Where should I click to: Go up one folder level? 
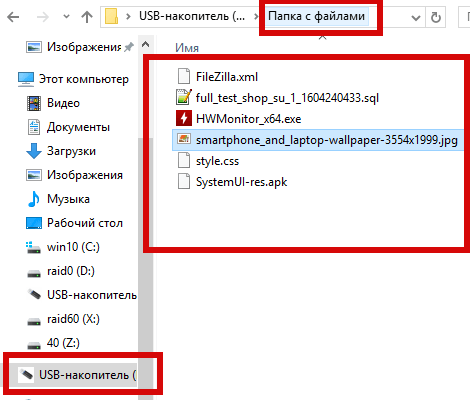(x=87, y=17)
